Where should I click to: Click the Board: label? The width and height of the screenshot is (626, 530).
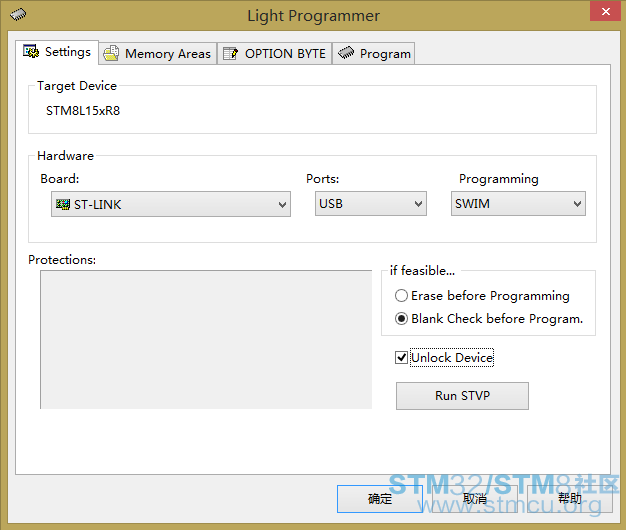pos(60,179)
